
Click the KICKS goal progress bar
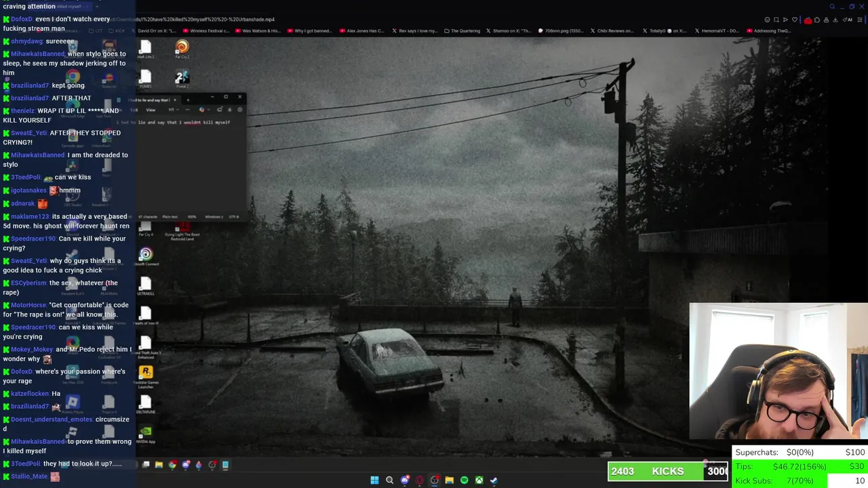tap(668, 471)
